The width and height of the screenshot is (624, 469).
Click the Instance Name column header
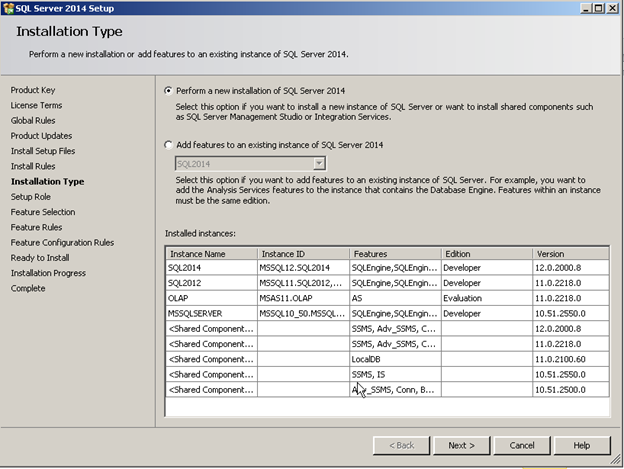(x=212, y=254)
